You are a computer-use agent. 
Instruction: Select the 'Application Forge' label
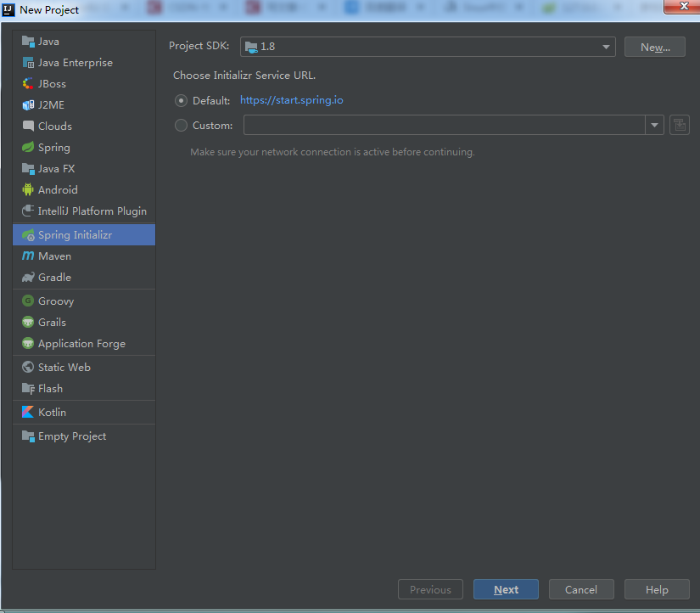click(81, 344)
